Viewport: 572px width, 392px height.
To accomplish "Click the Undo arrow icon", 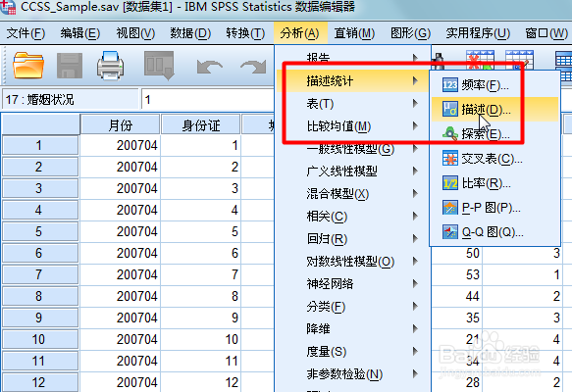I will pyautogui.click(x=209, y=67).
